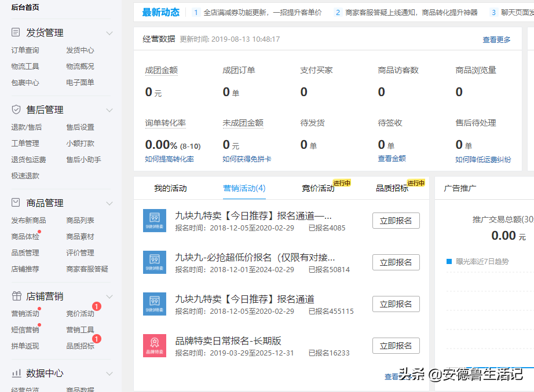Collapse the 发货管理 section chevron
Screen dimensions: 534x392
pos(109,33)
